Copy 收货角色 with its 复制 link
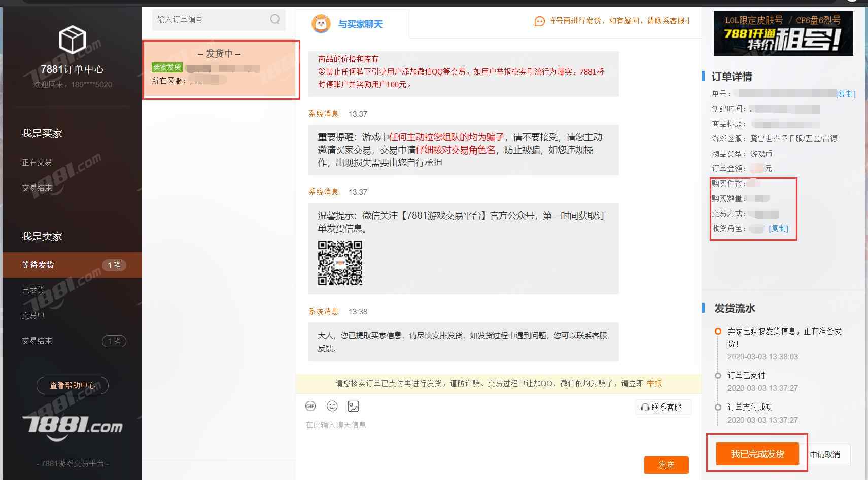The width and height of the screenshot is (868, 480). point(779,229)
